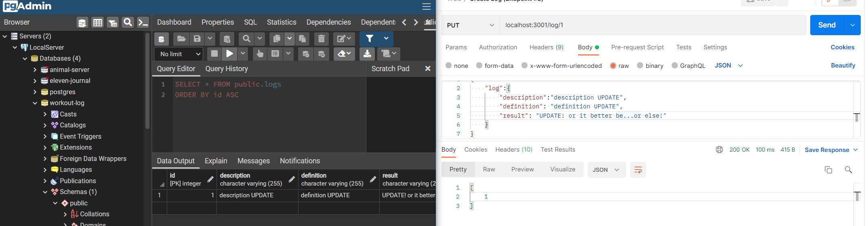Click Search Objects magnifier in Browser header

click(128, 23)
